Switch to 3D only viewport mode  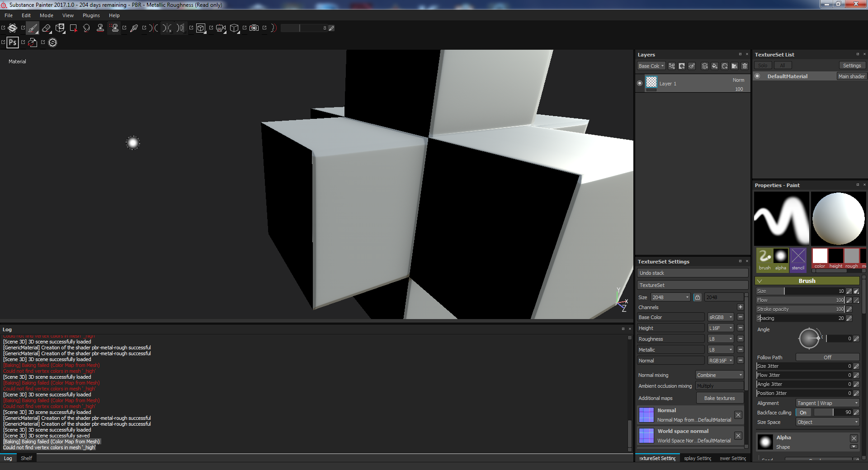click(x=201, y=28)
